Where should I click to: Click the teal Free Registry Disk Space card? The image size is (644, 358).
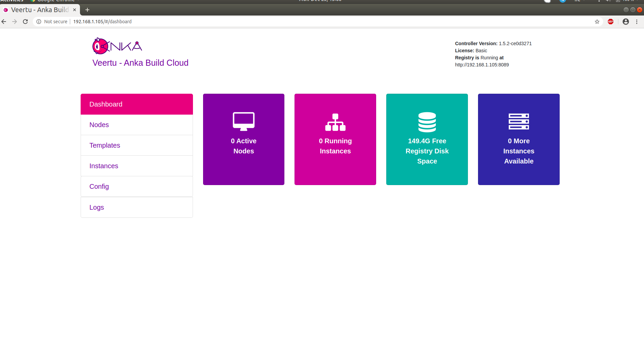pos(427,139)
